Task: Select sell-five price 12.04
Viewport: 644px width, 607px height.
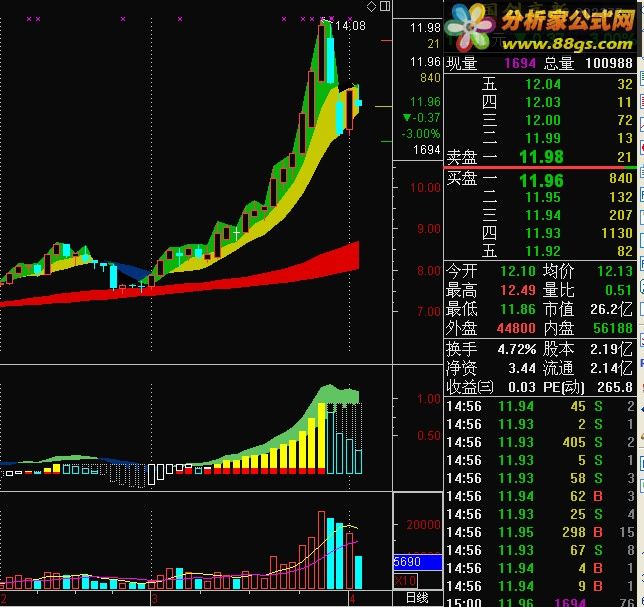Action: tap(543, 84)
